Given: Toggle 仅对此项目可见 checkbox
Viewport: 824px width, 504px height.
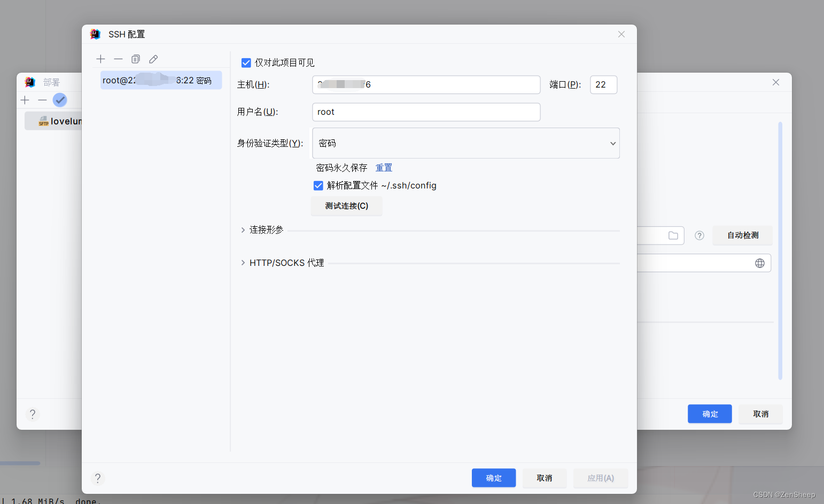Looking at the screenshot, I should [246, 63].
